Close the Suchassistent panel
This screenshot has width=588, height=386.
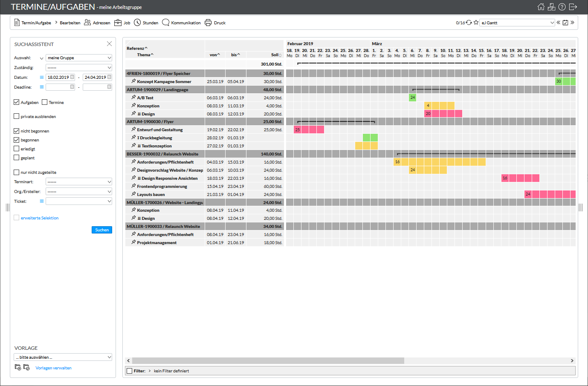pyautogui.click(x=109, y=44)
